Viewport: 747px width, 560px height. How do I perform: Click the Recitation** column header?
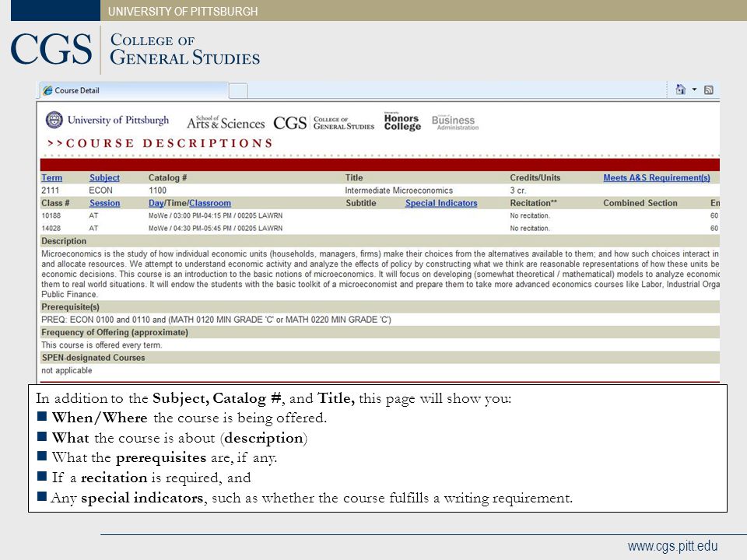[533, 203]
